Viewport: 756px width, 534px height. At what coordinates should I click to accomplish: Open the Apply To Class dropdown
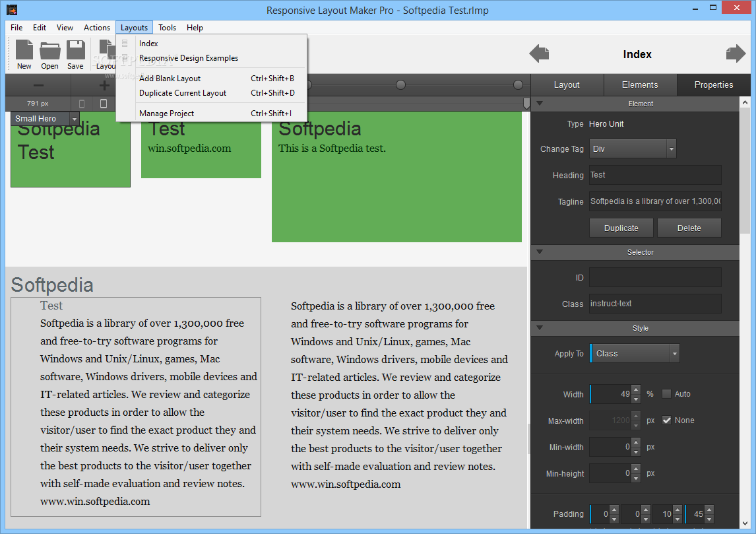point(635,354)
